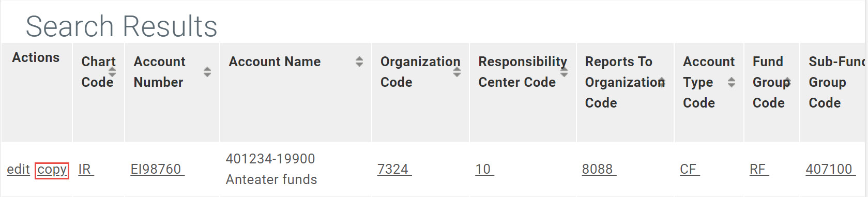
Task: Open the edit link for EI98760
Action: point(18,169)
